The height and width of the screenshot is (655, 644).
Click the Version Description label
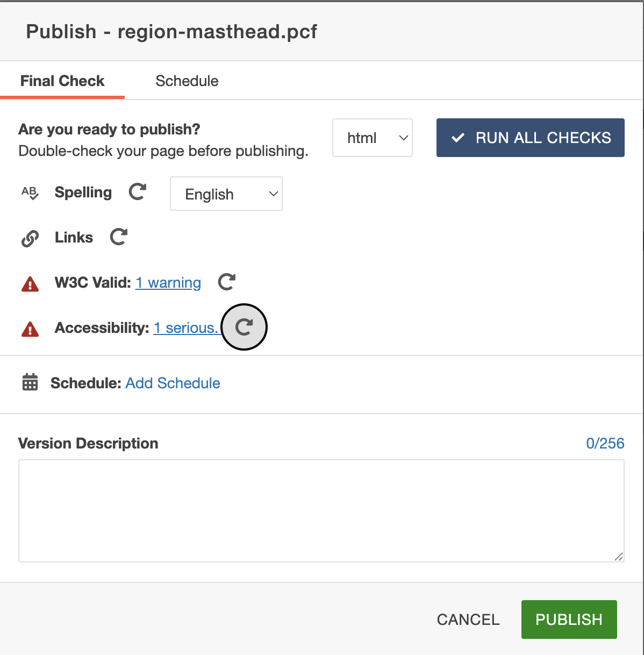point(88,443)
